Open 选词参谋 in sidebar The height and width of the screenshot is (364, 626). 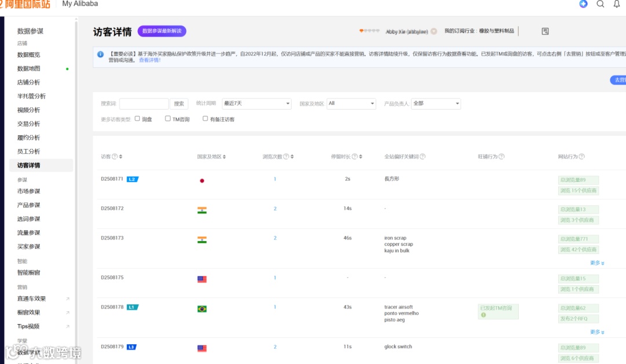(x=29, y=219)
